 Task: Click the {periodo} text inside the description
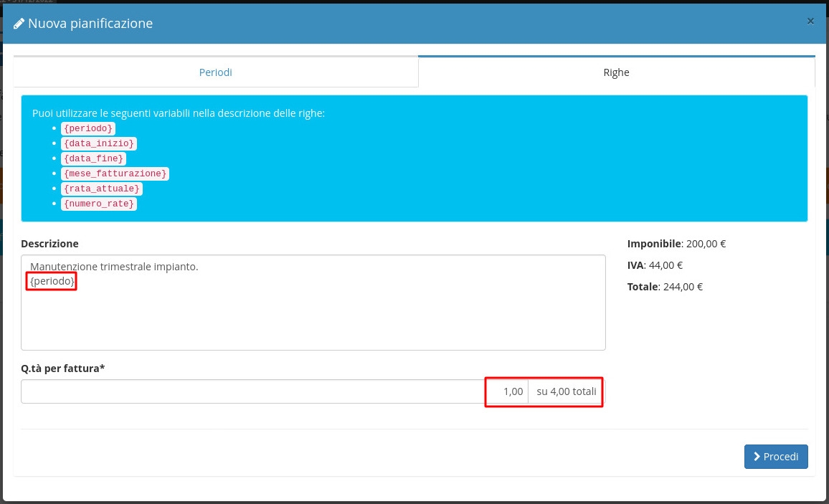[x=52, y=282]
